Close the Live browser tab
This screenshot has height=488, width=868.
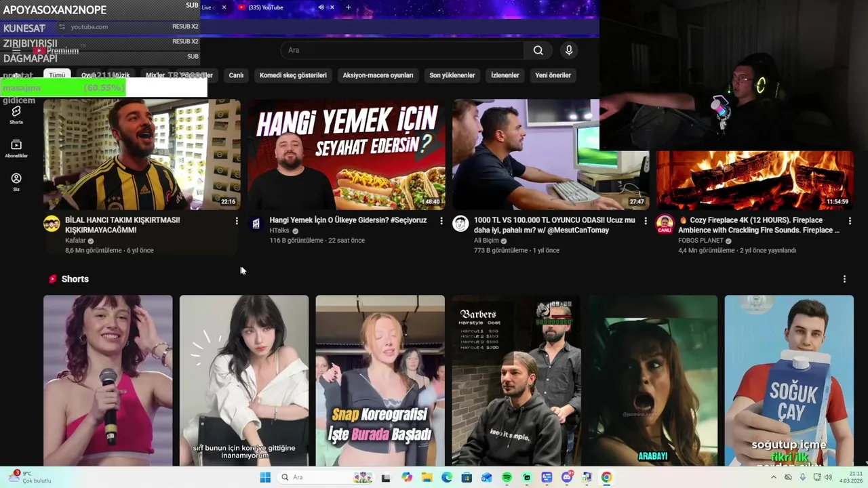click(224, 7)
